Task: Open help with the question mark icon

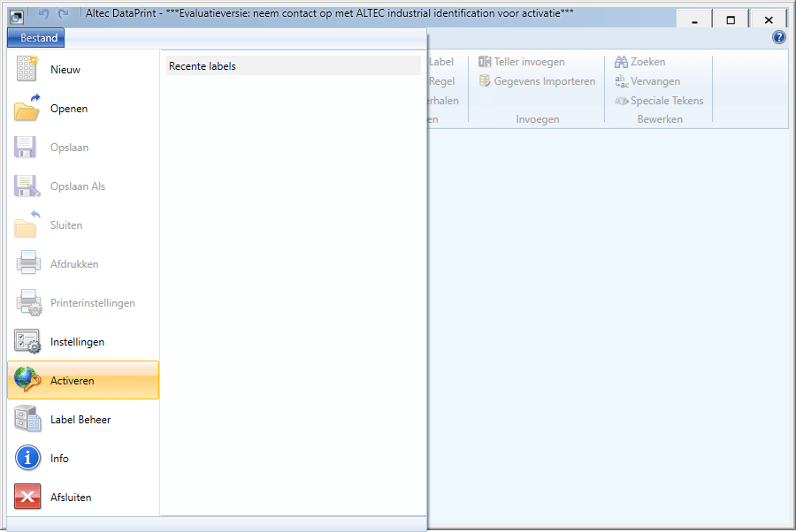Action: pyautogui.click(x=778, y=37)
